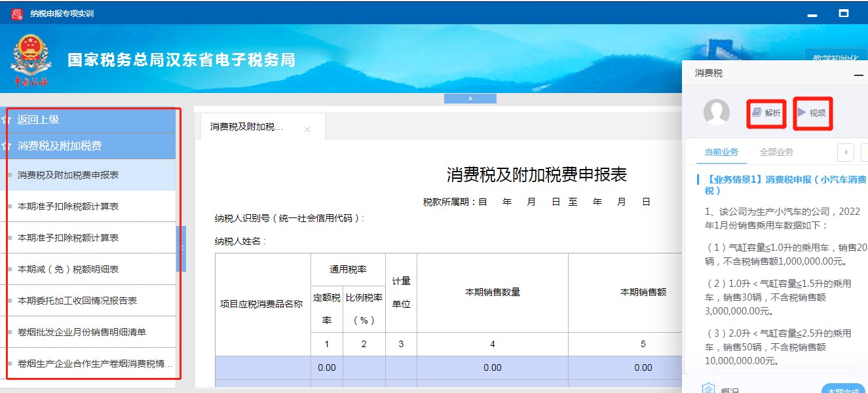Viewport: 868px width, 393px height.
Task: Click the 项目应税消费品名称 column header
Action: pos(261,304)
